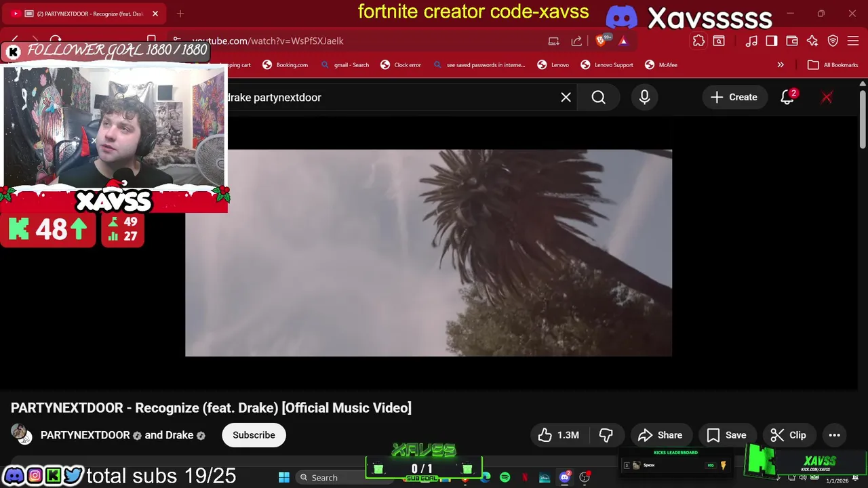The image size is (868, 488).
Task: Open the Lenovo Support bookmark
Action: coord(607,65)
